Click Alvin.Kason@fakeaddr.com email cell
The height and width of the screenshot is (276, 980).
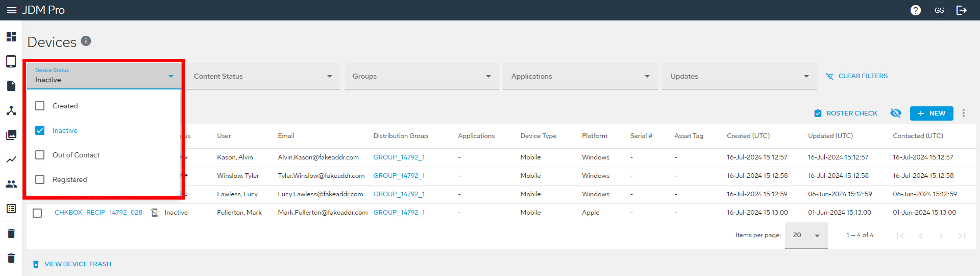(x=318, y=157)
